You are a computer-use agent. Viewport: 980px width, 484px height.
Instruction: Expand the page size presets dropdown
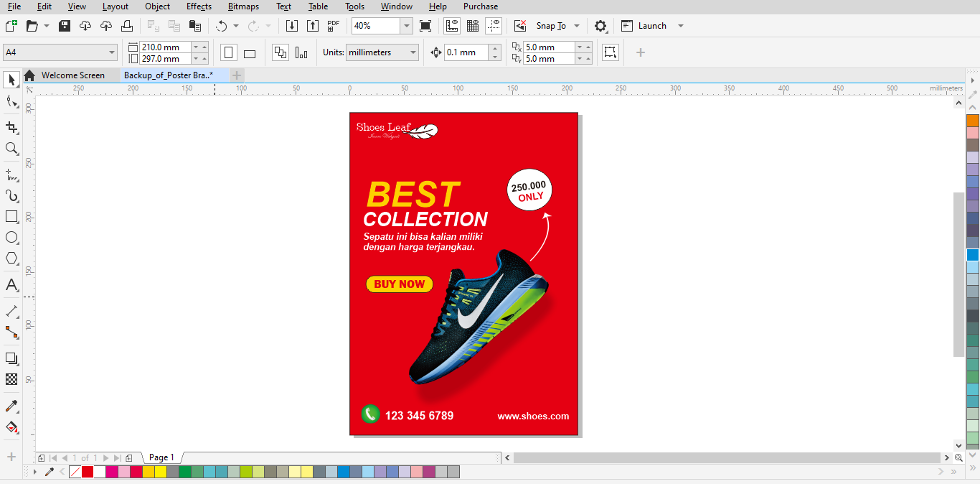(112, 52)
